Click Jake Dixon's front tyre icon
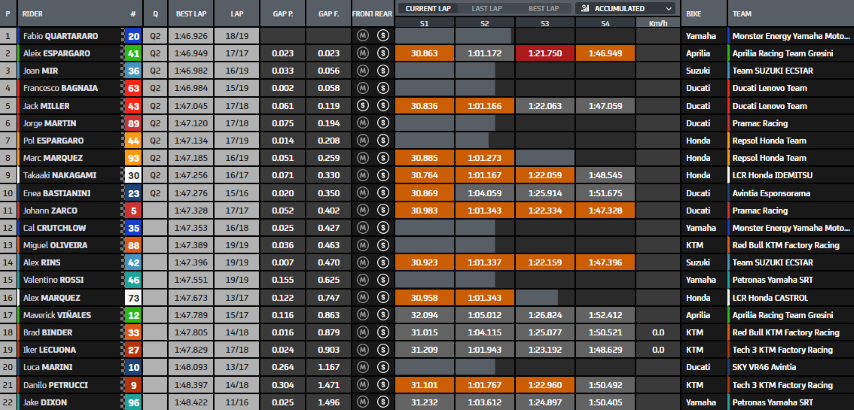Image resolution: width=854 pixels, height=410 pixels. 363,402
